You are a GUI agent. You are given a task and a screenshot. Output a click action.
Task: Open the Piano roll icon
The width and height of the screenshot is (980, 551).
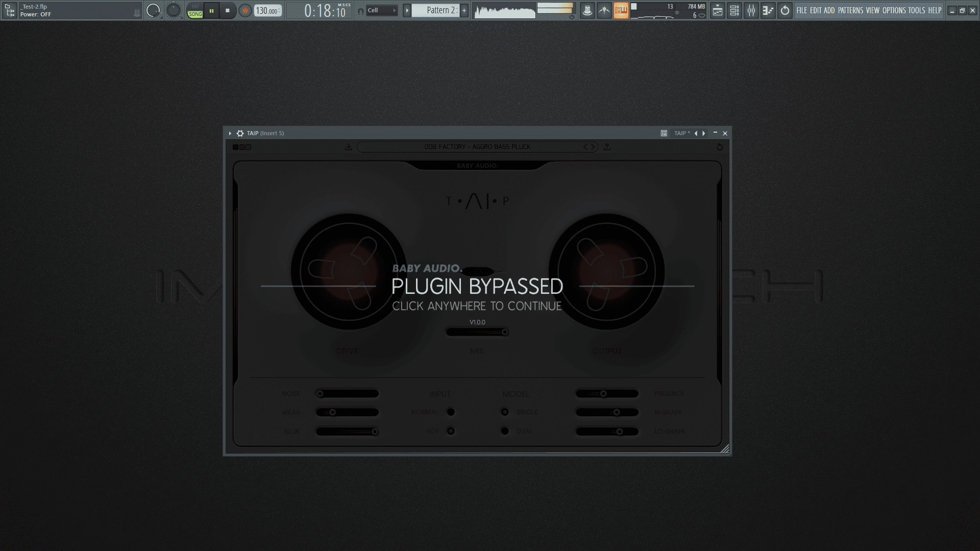click(768, 10)
